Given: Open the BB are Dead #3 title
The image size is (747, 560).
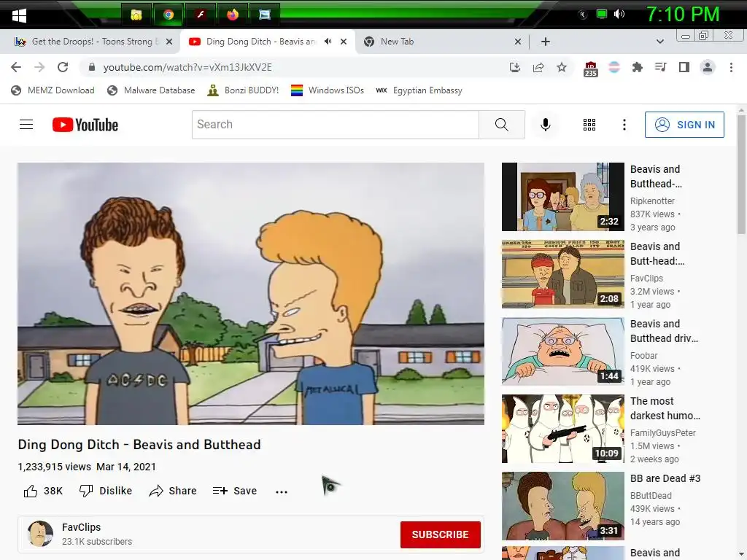Looking at the screenshot, I should (x=665, y=478).
